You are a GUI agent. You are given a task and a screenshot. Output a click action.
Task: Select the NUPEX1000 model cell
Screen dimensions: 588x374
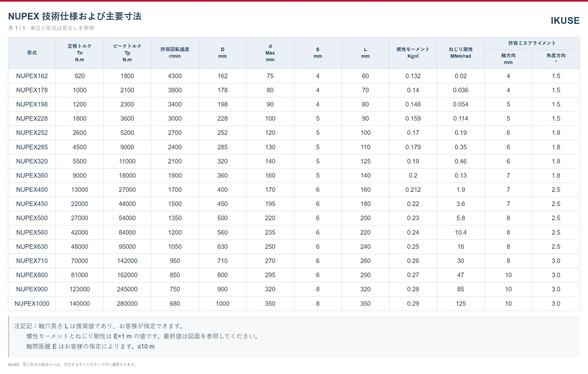click(x=32, y=303)
